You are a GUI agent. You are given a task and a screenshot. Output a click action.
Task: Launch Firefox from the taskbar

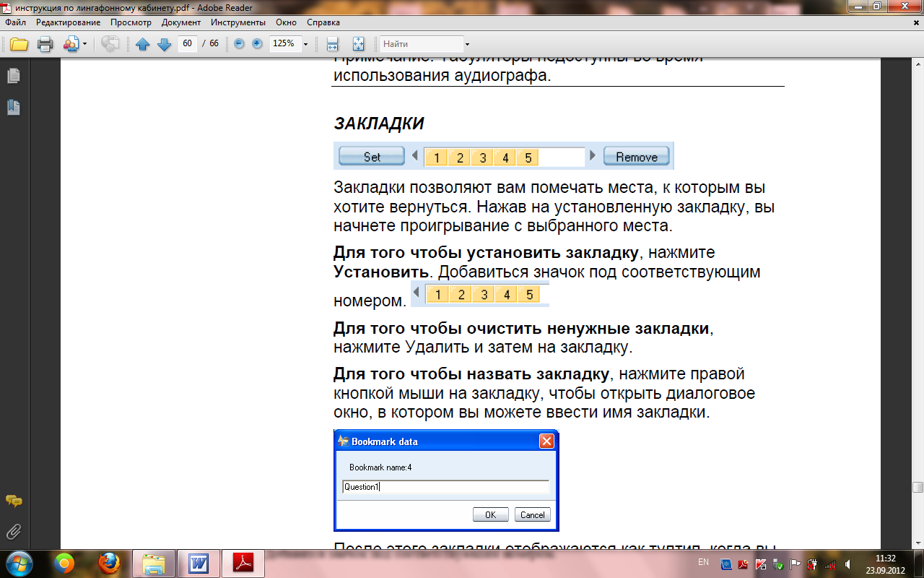[x=109, y=564]
